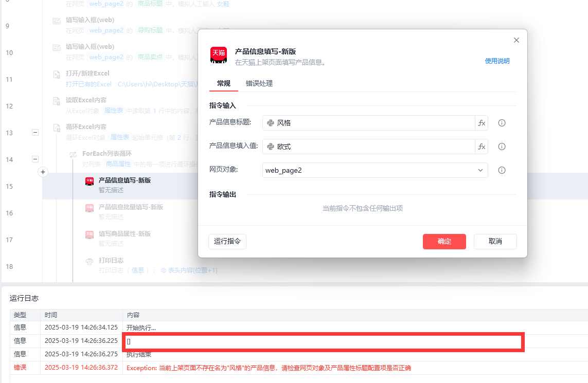Click the info icon beside 网页对象

click(502, 170)
